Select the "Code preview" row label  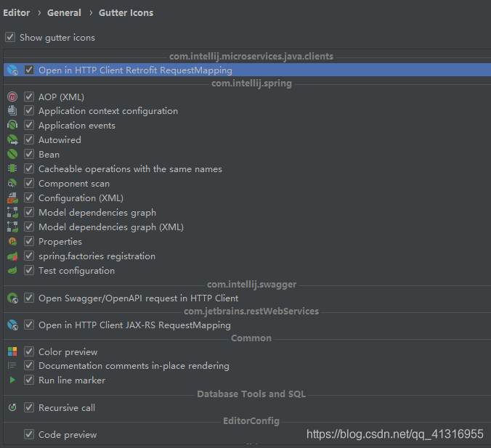(x=68, y=435)
